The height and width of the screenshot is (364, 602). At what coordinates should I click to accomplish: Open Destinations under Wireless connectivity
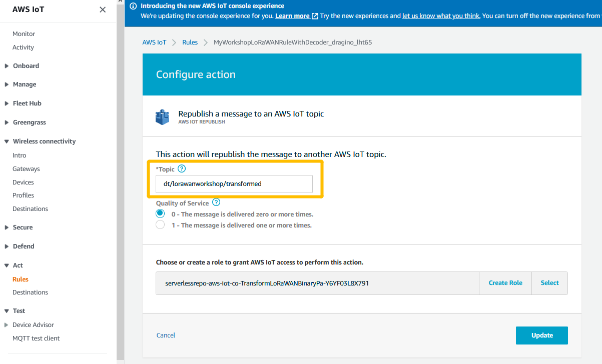pos(30,209)
